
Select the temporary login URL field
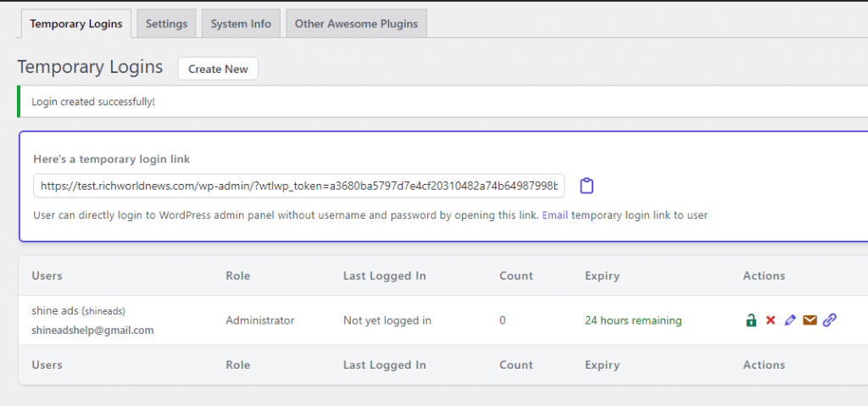click(x=299, y=186)
